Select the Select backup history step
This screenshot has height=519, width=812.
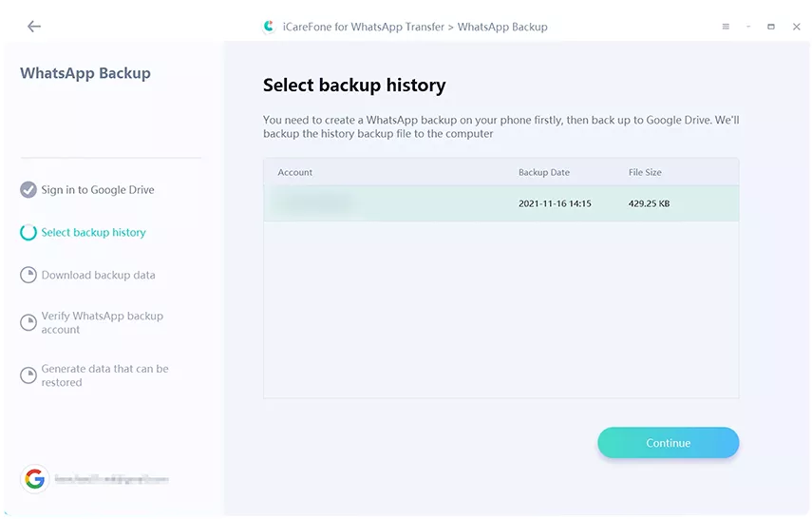93,233
